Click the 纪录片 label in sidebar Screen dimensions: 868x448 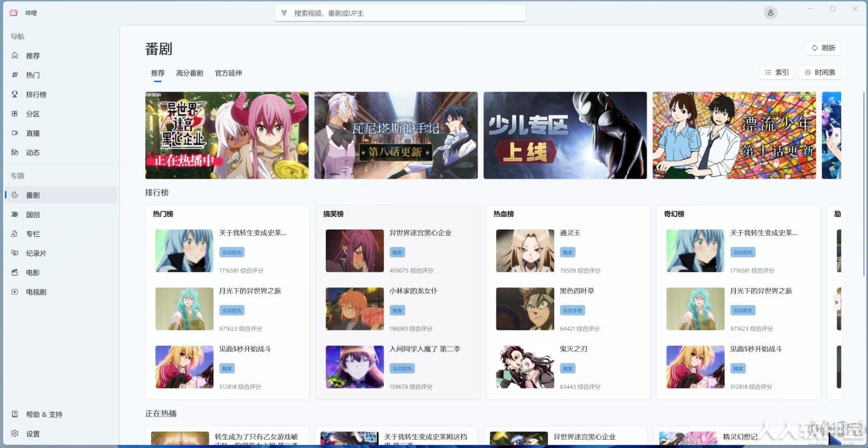point(36,254)
